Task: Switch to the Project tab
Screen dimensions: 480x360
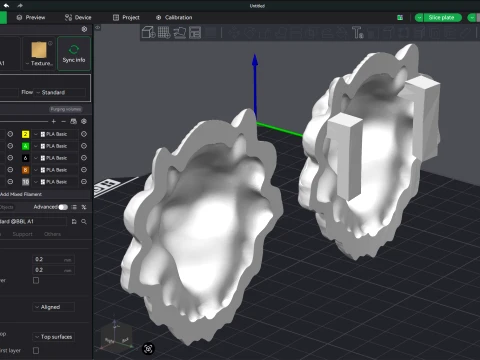Action: pos(126,18)
